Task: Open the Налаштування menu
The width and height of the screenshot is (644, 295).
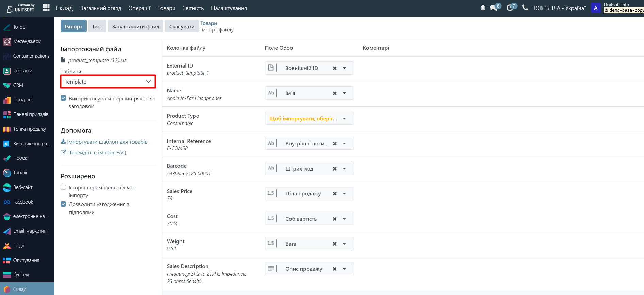Action: coord(229,8)
